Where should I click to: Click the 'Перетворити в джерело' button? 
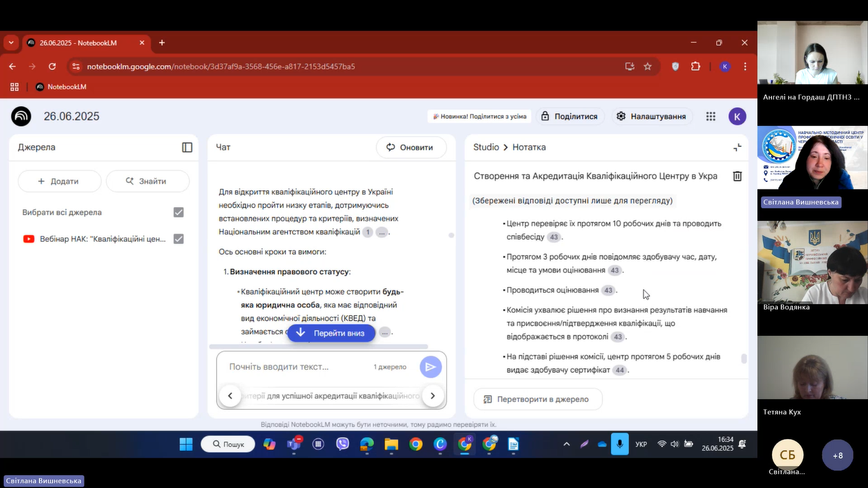(x=538, y=399)
